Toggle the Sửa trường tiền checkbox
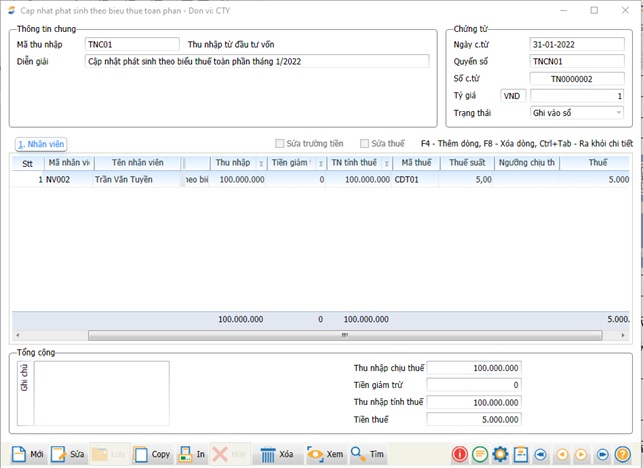The width and height of the screenshot is (643, 468). (x=281, y=145)
